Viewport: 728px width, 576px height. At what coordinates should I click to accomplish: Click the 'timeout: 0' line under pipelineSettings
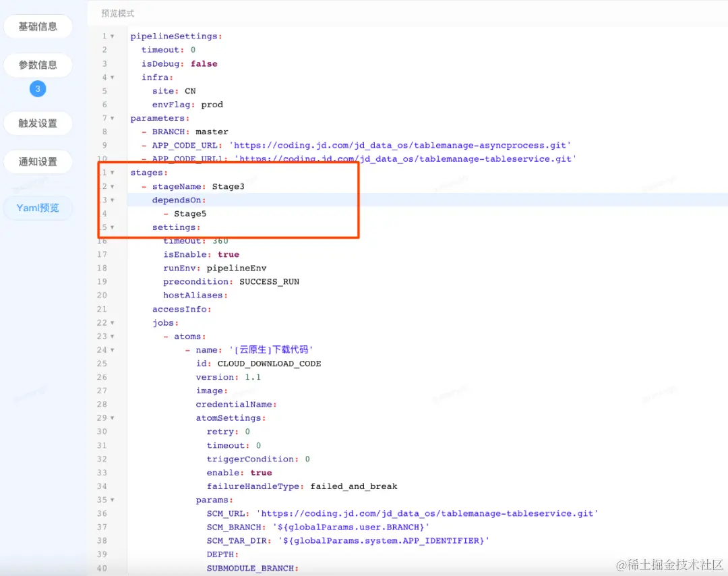click(168, 50)
